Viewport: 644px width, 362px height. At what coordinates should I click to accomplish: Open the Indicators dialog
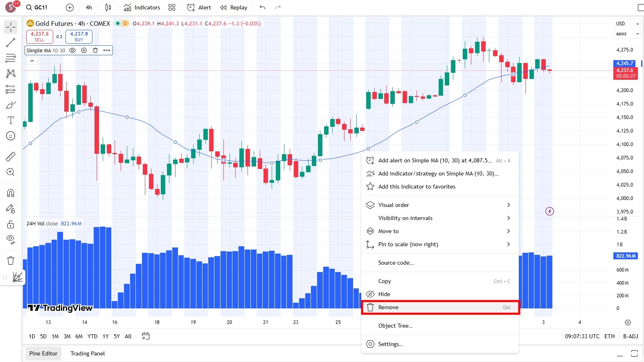pyautogui.click(x=142, y=7)
